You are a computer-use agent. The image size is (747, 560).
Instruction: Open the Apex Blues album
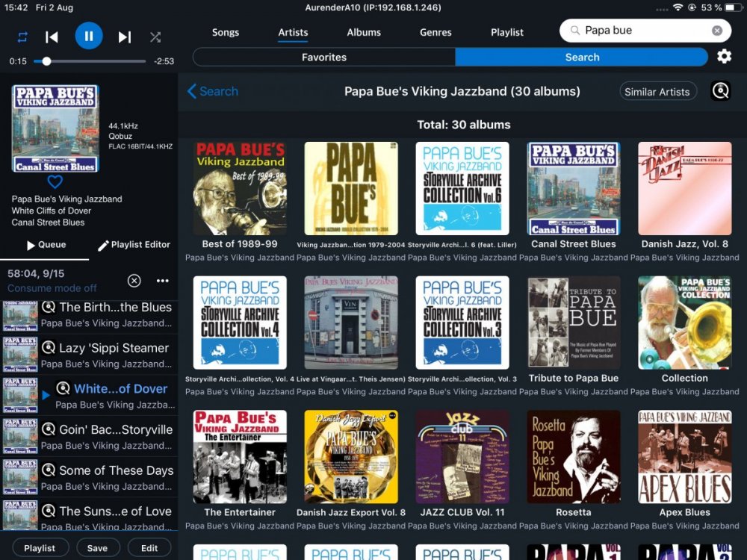tap(684, 457)
